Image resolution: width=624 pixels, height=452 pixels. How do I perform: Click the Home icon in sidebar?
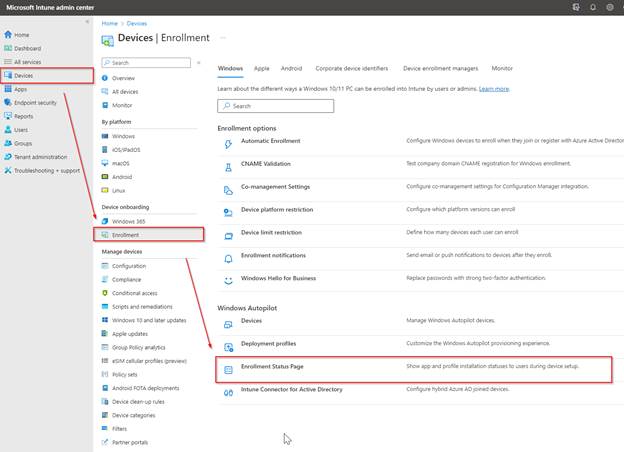(x=9, y=34)
